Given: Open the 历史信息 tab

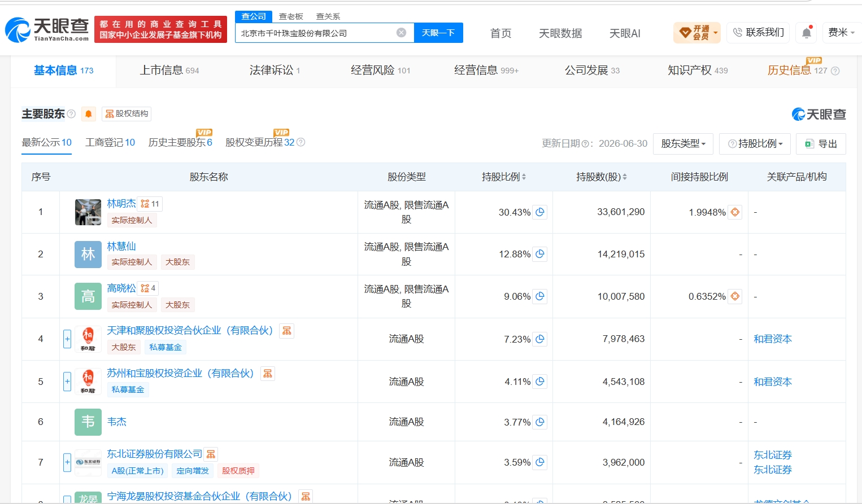Looking at the screenshot, I should coord(797,71).
